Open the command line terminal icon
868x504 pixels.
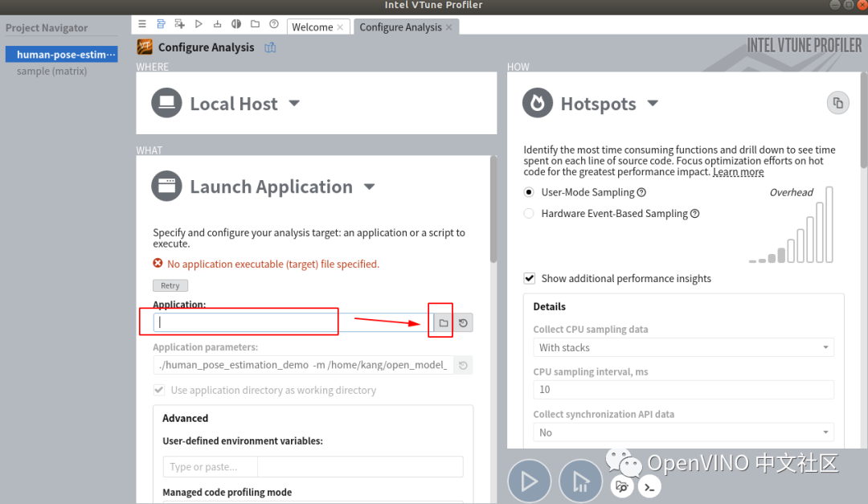(x=649, y=487)
